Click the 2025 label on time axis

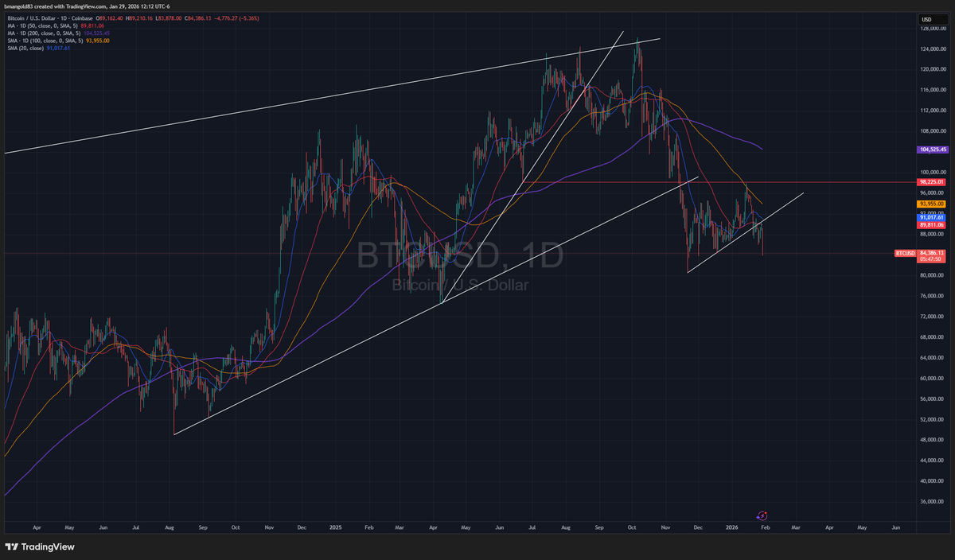(x=335, y=527)
